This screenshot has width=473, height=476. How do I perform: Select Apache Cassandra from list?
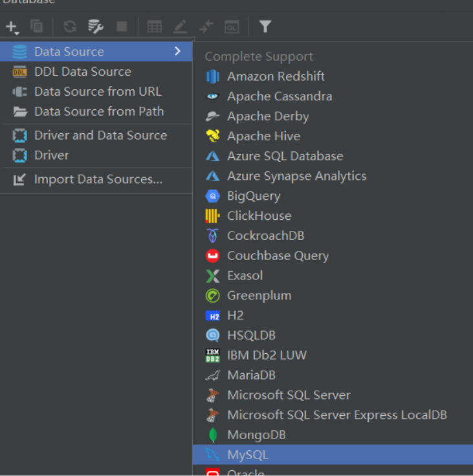tap(333, 96)
